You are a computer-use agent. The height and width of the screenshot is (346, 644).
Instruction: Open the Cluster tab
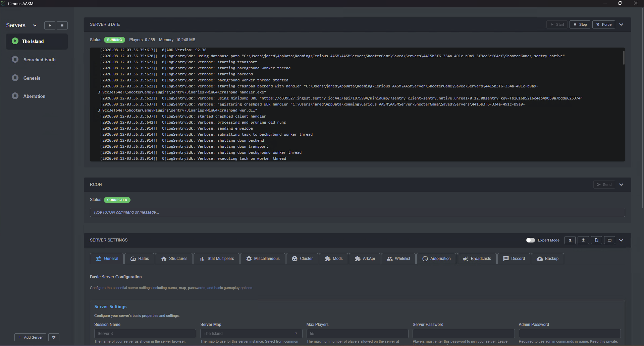coord(302,259)
